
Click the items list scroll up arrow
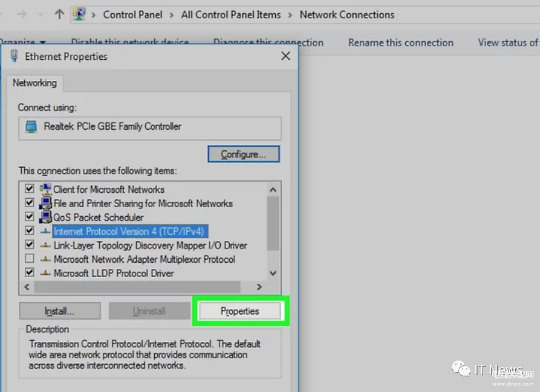tap(273, 190)
